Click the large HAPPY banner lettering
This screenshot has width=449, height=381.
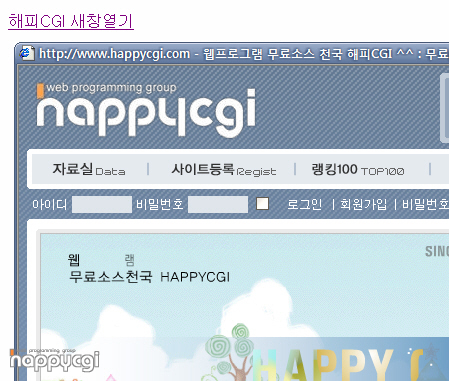click(323, 364)
